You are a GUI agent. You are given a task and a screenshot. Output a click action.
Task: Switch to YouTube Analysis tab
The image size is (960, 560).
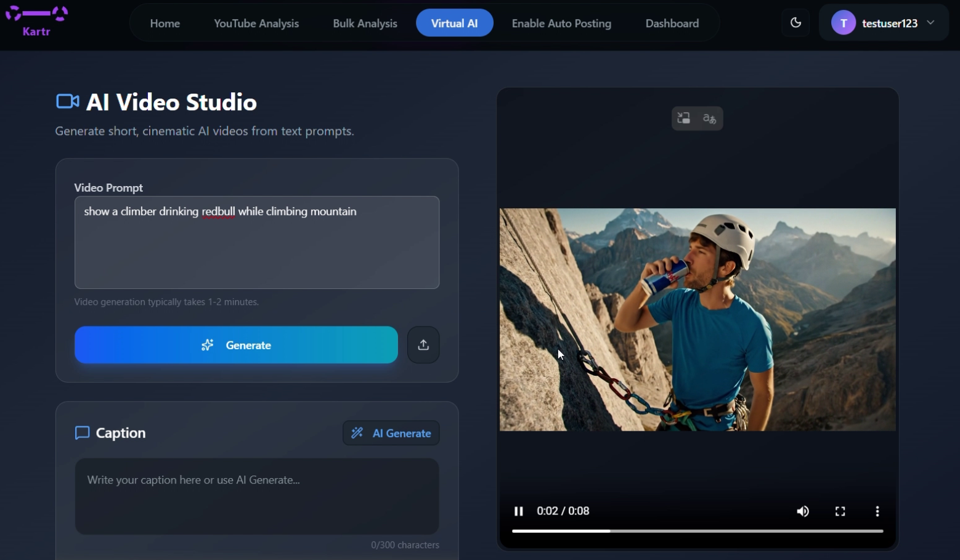pos(256,23)
